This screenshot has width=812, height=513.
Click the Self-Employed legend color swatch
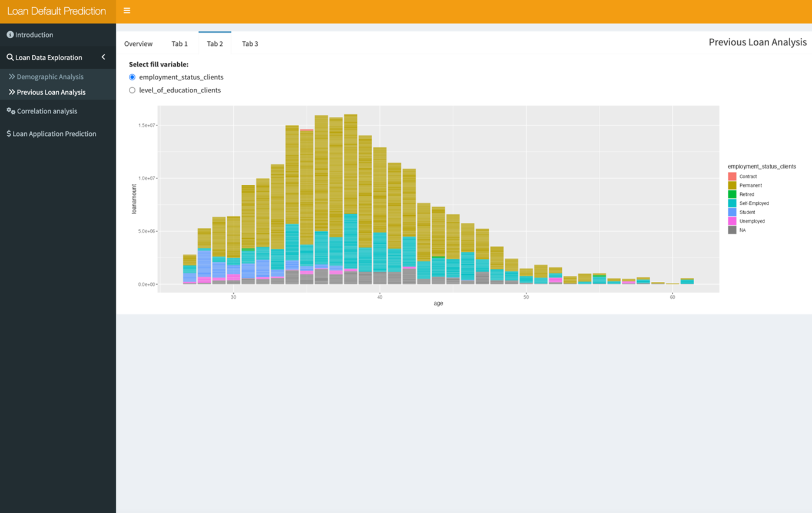(732, 204)
